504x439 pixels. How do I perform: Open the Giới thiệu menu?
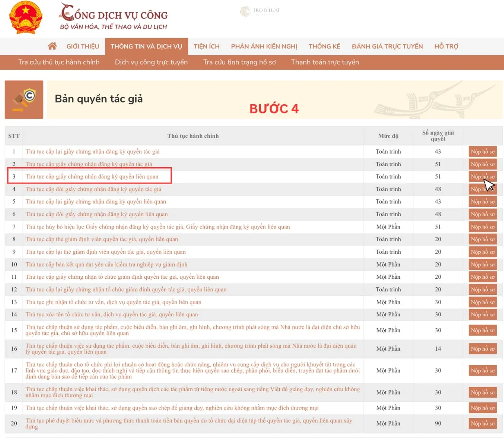click(83, 46)
